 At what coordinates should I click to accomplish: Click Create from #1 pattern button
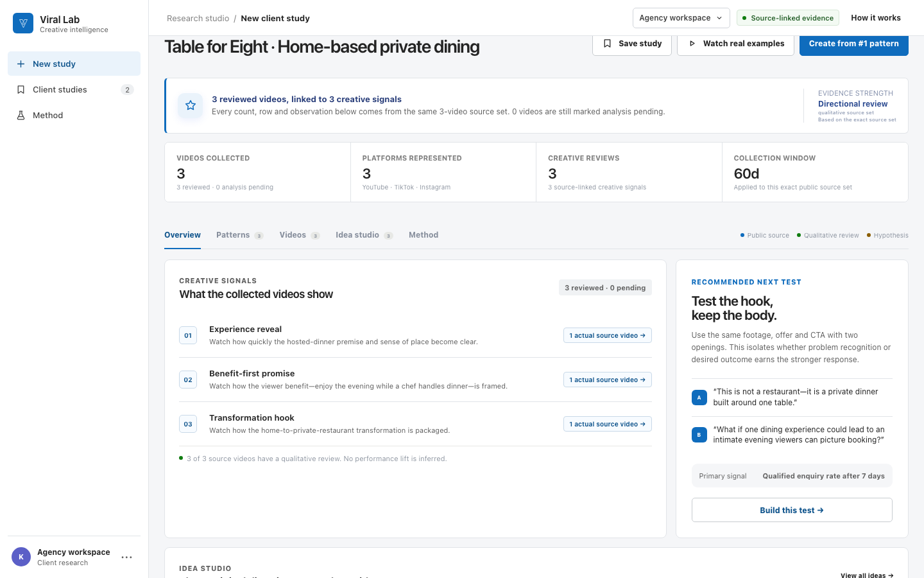pos(854,44)
